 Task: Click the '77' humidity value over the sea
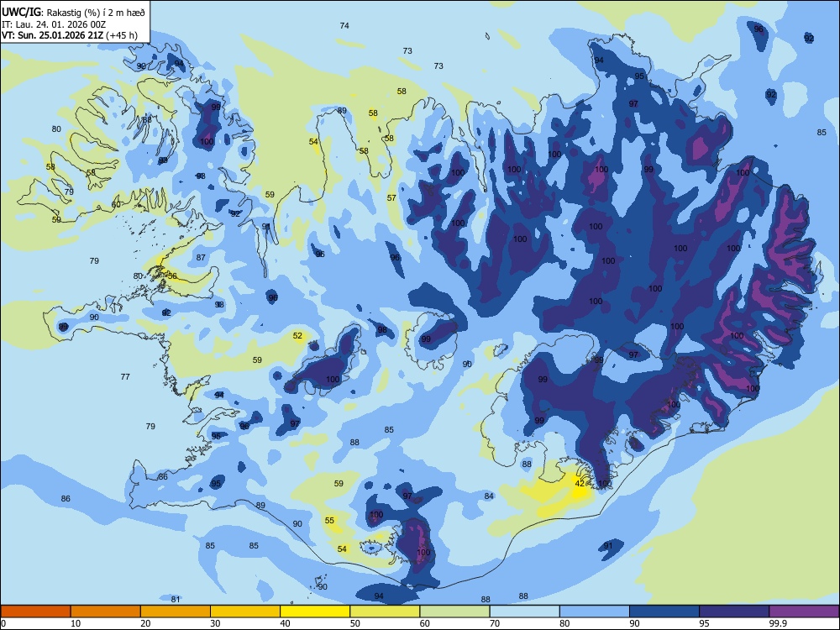click(x=125, y=376)
